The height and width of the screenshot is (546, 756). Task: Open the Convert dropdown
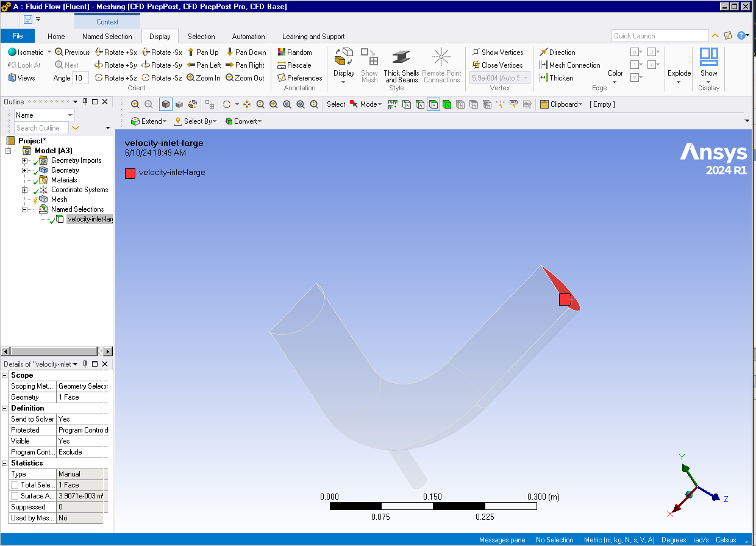[x=243, y=121]
